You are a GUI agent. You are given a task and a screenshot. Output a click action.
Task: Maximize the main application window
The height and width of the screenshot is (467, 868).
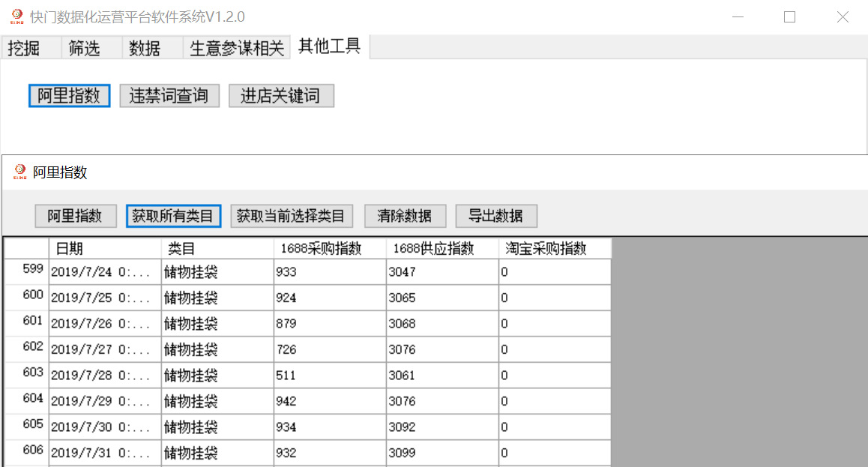(790, 17)
